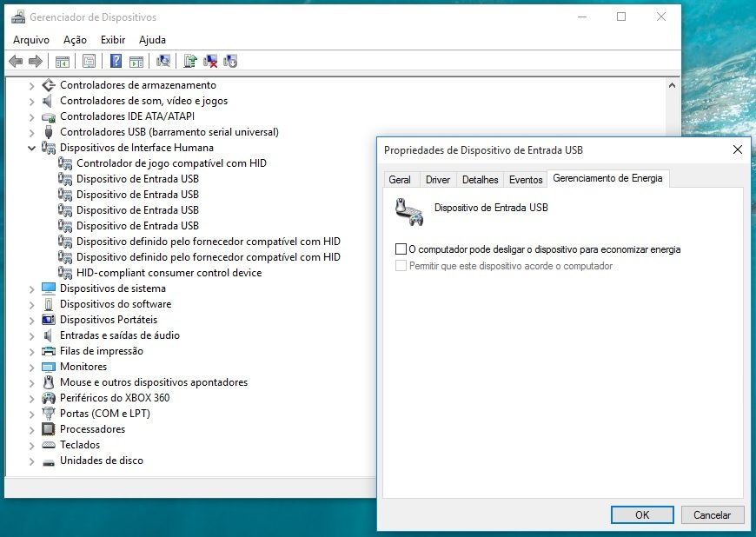Open the Arquivo menu
Viewport: 756px width, 537px height.
[31, 40]
